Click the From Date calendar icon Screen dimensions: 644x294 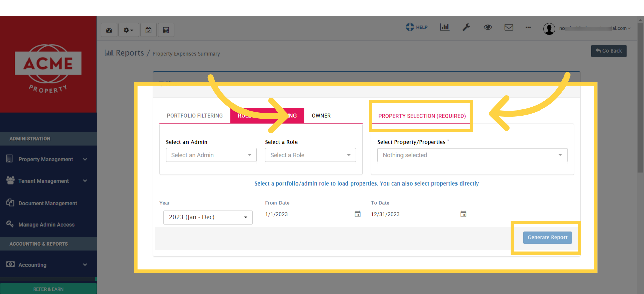(358, 214)
